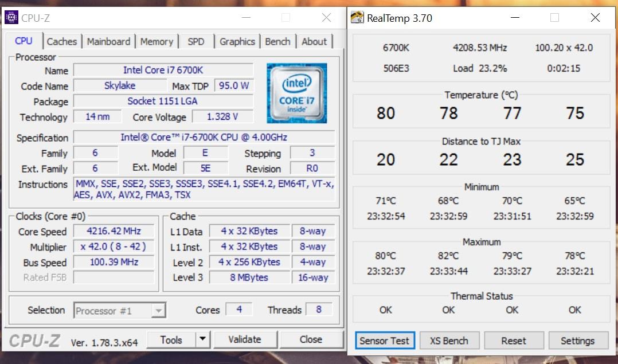Go to the Memory tab

157,41
